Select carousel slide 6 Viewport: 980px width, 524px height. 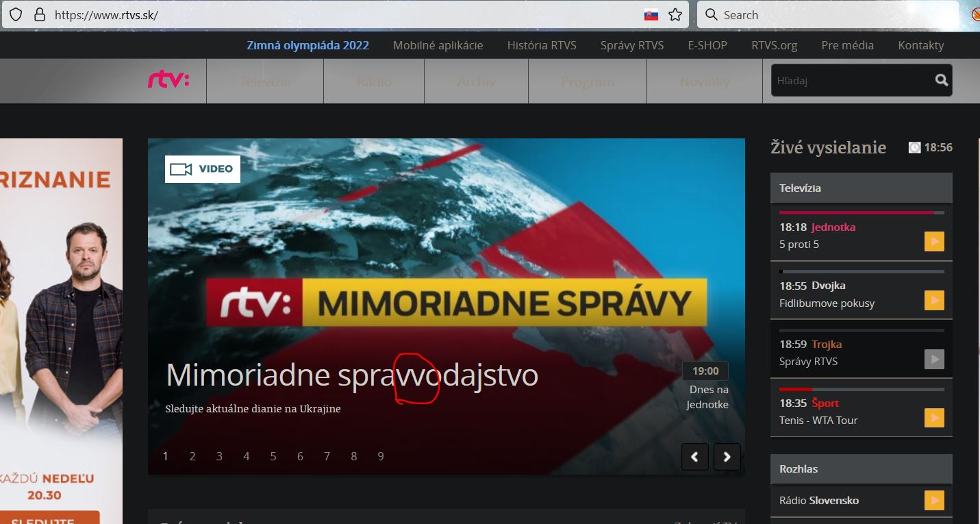pyautogui.click(x=300, y=456)
